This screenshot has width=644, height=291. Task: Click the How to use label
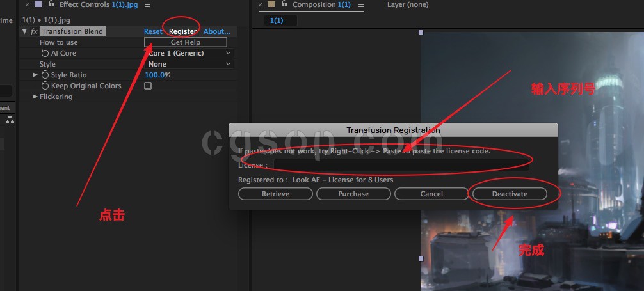tap(58, 42)
